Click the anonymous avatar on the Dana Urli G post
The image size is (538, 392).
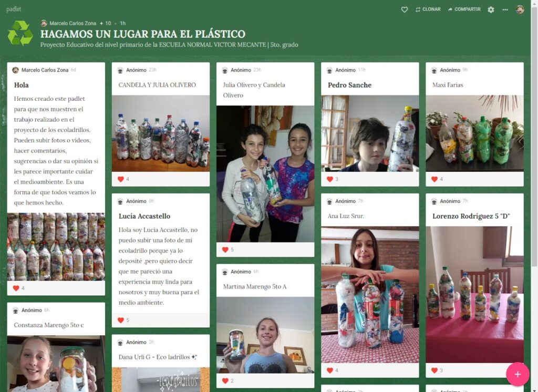120,342
